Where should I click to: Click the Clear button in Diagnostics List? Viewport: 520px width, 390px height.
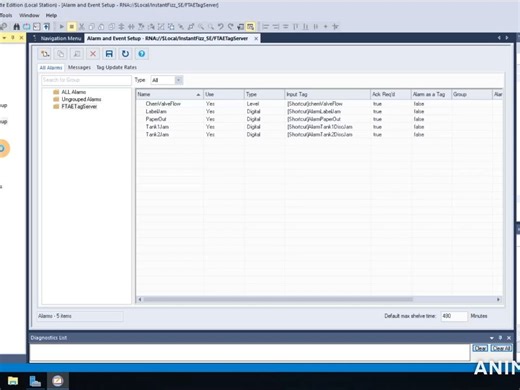click(480, 348)
